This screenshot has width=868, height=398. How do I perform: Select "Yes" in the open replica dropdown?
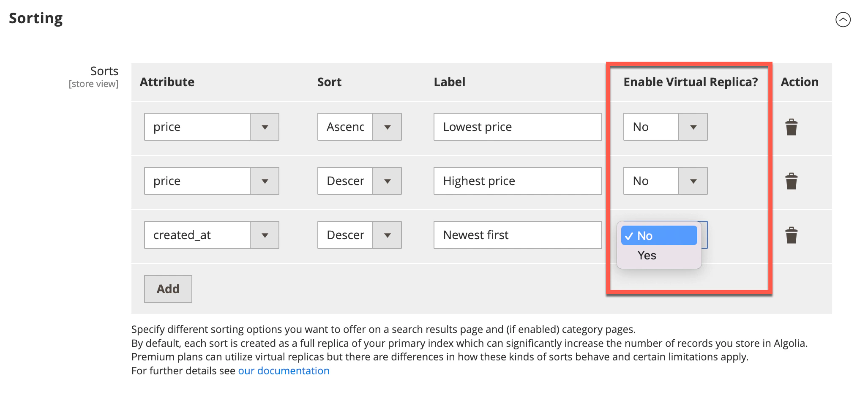[x=646, y=255]
